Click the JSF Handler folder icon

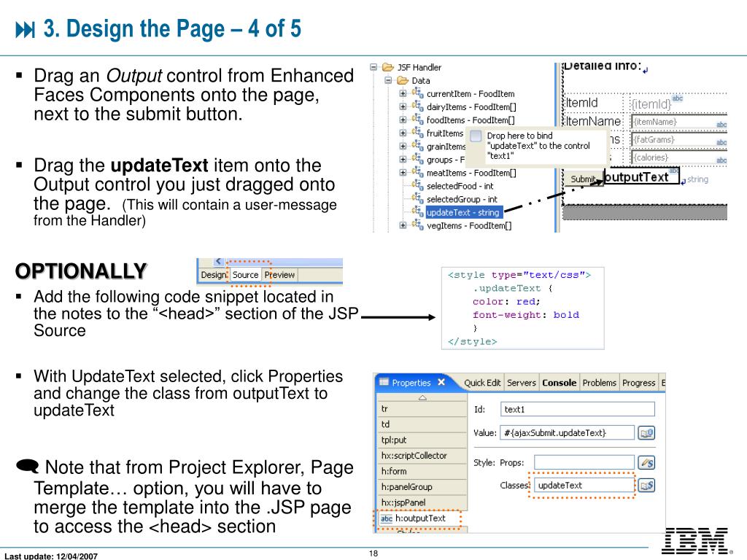388,67
